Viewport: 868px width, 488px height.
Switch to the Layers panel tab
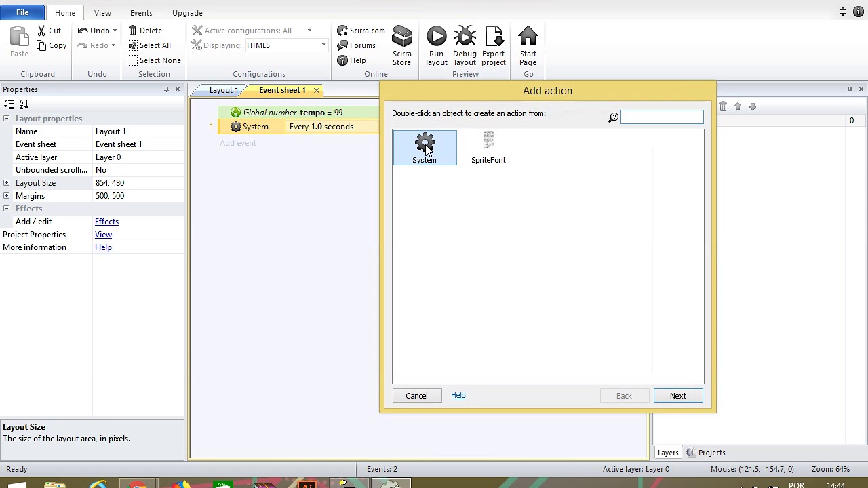[668, 453]
